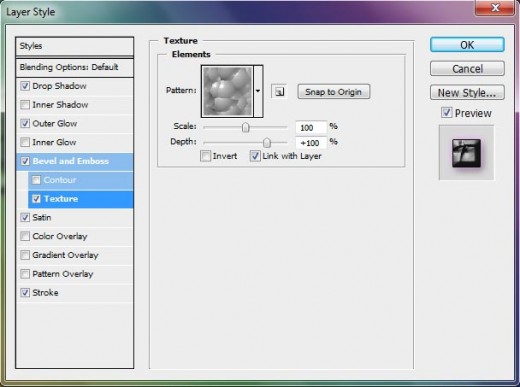
Task: Click the Snap to Origin button
Action: point(333,92)
